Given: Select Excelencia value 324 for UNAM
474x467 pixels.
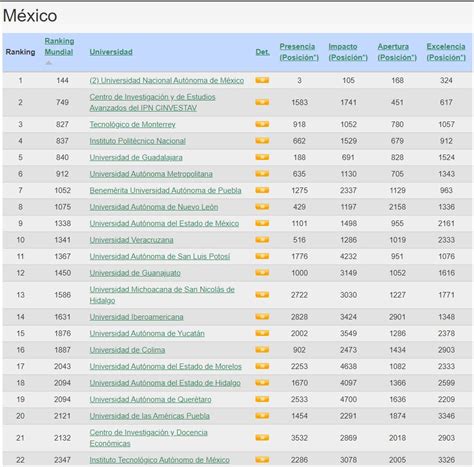Looking at the screenshot, I should click(446, 80).
